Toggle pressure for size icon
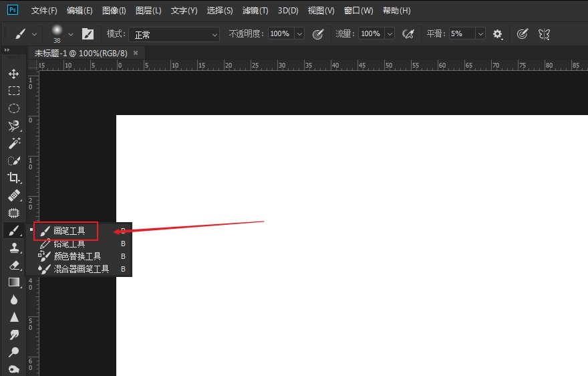 point(522,34)
